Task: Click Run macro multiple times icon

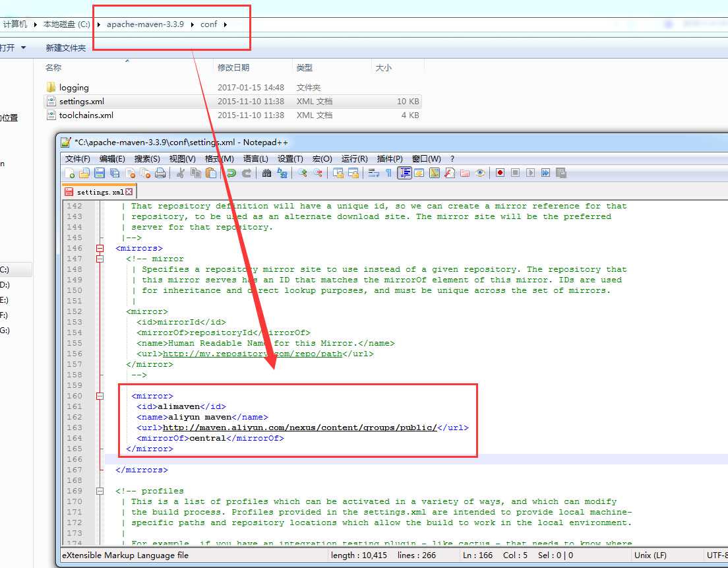Action: click(545, 174)
